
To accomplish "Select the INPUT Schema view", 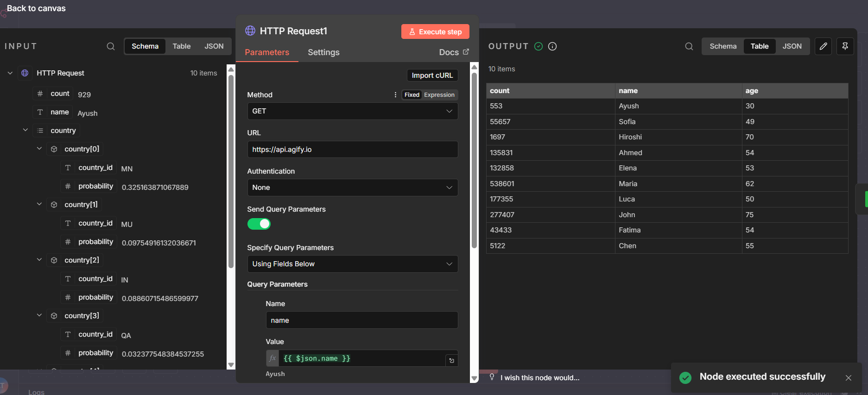I will 145,46.
